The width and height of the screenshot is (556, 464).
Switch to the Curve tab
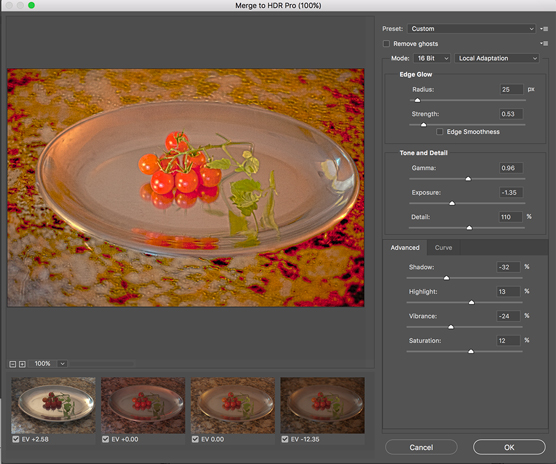443,247
